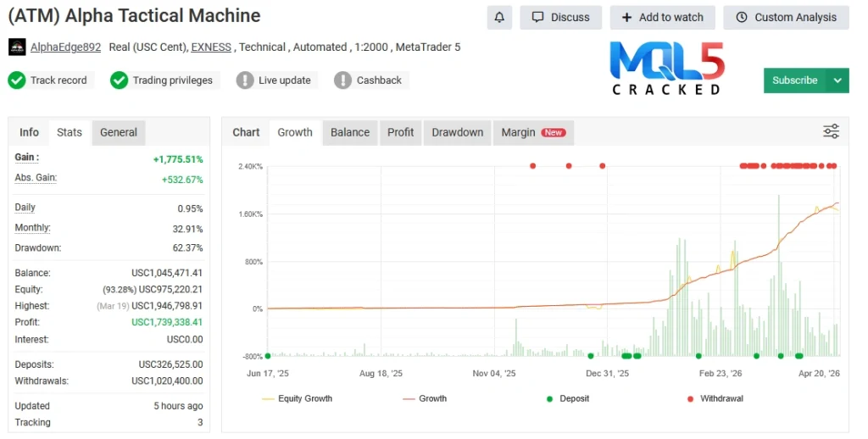Open AlphaEdge892 author profile link
This screenshot has width=868, height=439.
coord(65,47)
